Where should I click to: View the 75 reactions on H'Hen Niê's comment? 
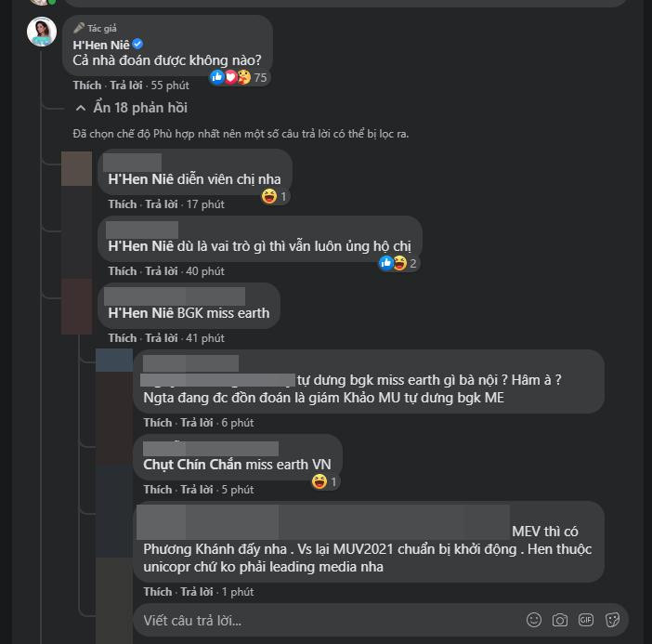pos(240,77)
